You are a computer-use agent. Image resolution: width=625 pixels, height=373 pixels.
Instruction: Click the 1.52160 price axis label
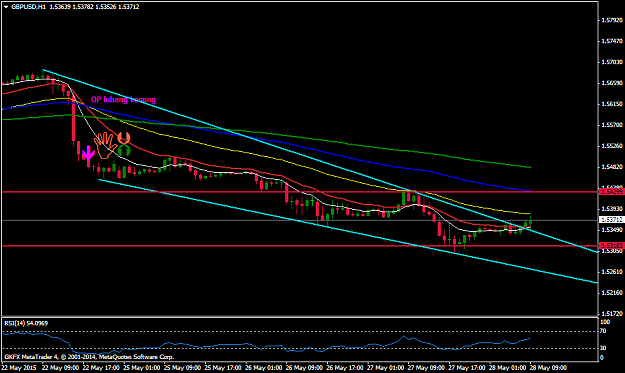(613, 293)
